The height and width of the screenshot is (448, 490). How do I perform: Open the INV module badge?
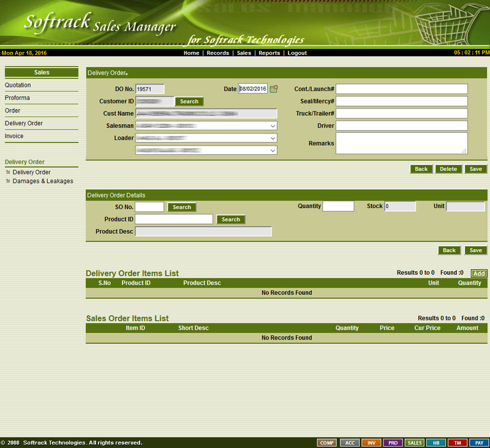click(x=371, y=442)
